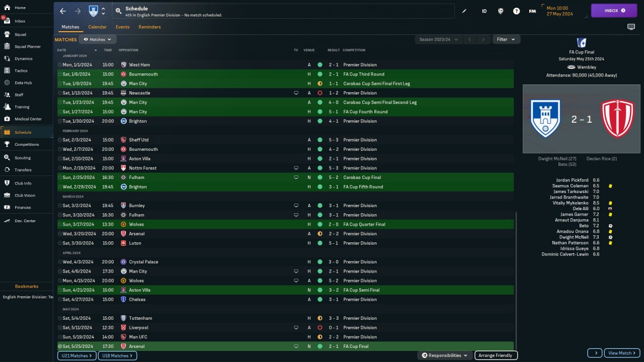Toggle selection circle for Arsenal FA Cup Final row
This screenshot has height=362, width=644.
(x=60, y=346)
